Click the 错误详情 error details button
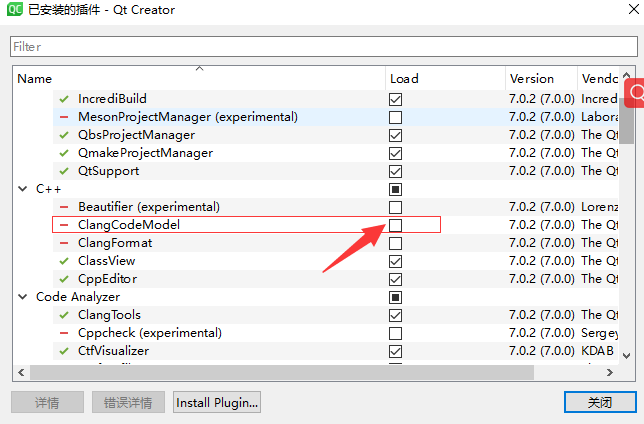The height and width of the screenshot is (424, 644). pyautogui.click(x=128, y=402)
